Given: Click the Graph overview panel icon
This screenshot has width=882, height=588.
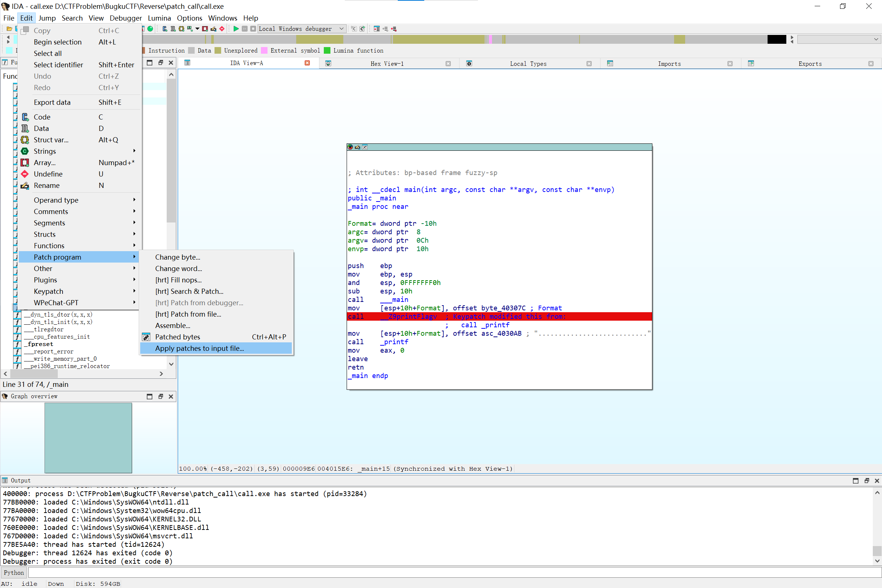Looking at the screenshot, I should click(x=5, y=396).
